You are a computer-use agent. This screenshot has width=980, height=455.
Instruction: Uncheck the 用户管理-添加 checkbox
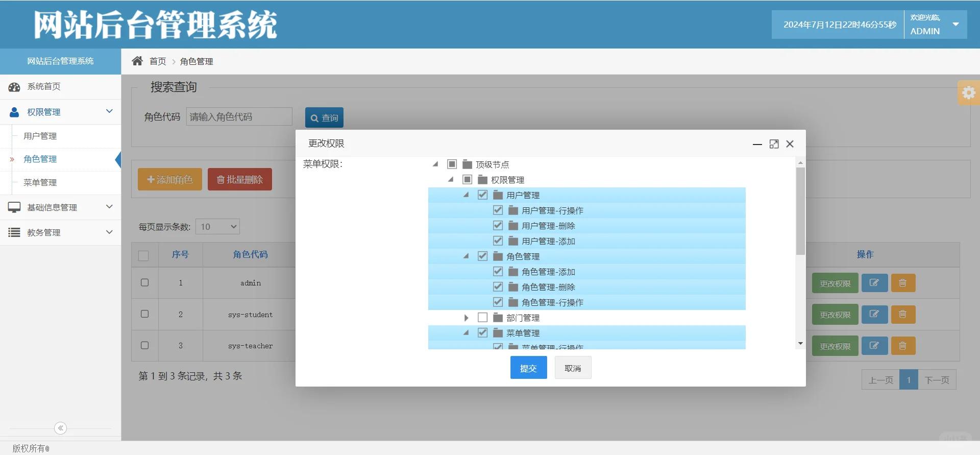click(x=498, y=241)
